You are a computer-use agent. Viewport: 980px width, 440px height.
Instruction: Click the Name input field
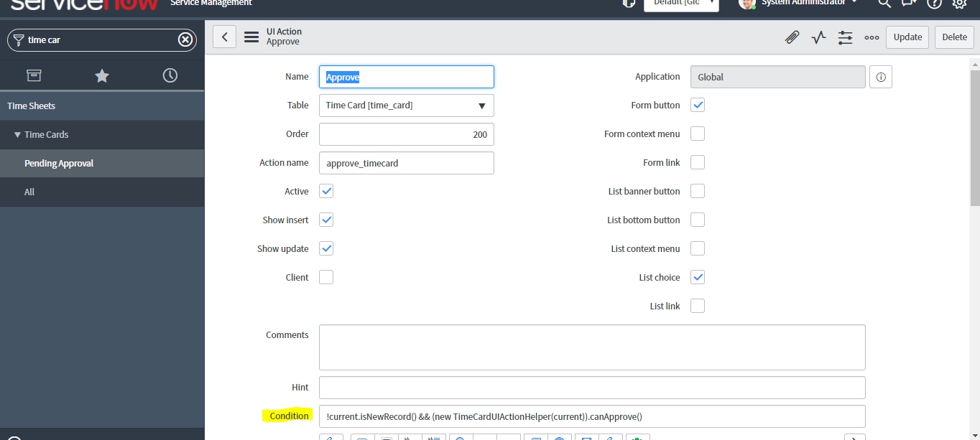pyautogui.click(x=407, y=77)
